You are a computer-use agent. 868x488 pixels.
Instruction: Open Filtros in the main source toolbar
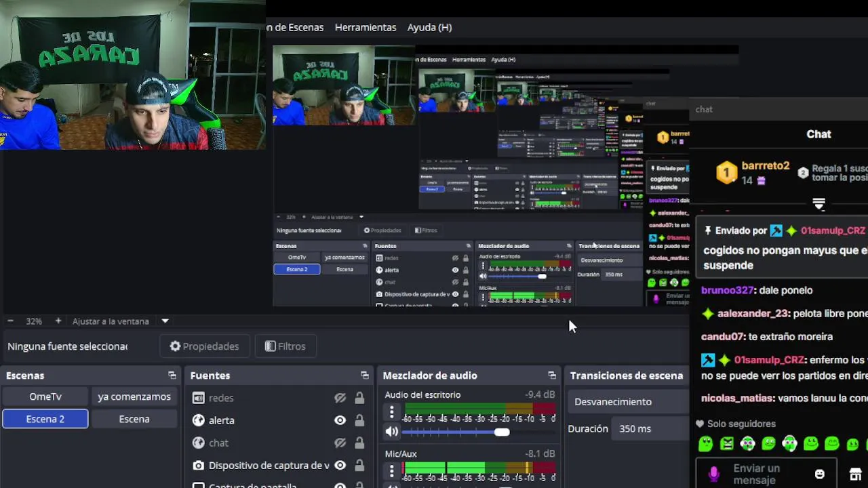coord(285,346)
